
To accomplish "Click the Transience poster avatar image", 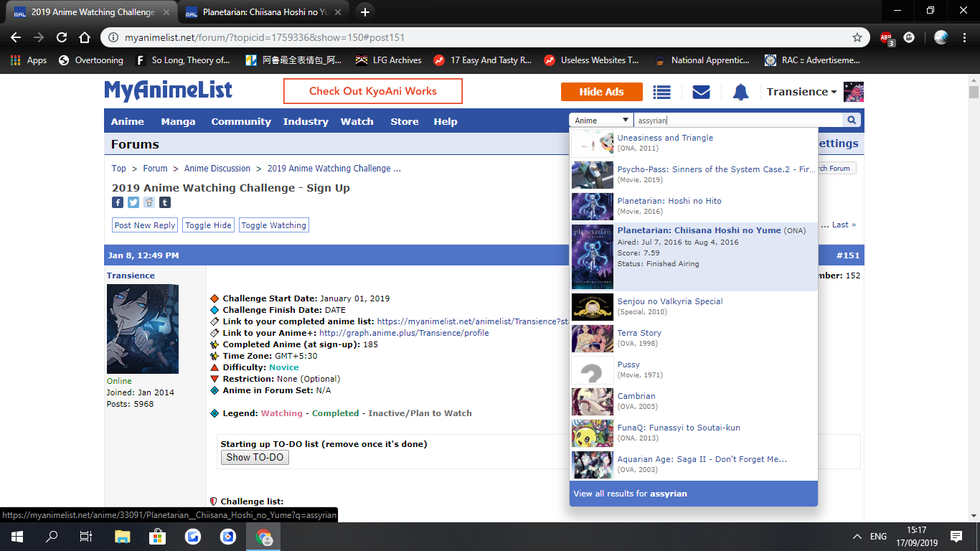I will tap(143, 329).
